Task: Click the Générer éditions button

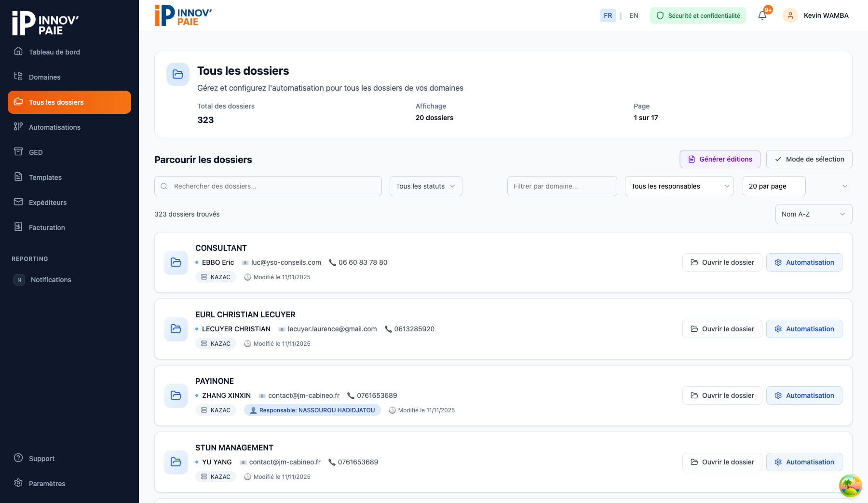Action: pos(720,159)
